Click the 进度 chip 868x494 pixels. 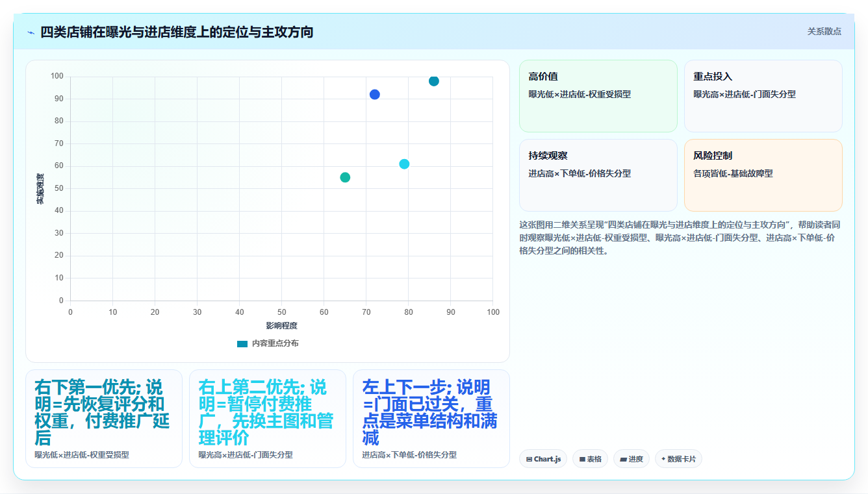(x=631, y=459)
